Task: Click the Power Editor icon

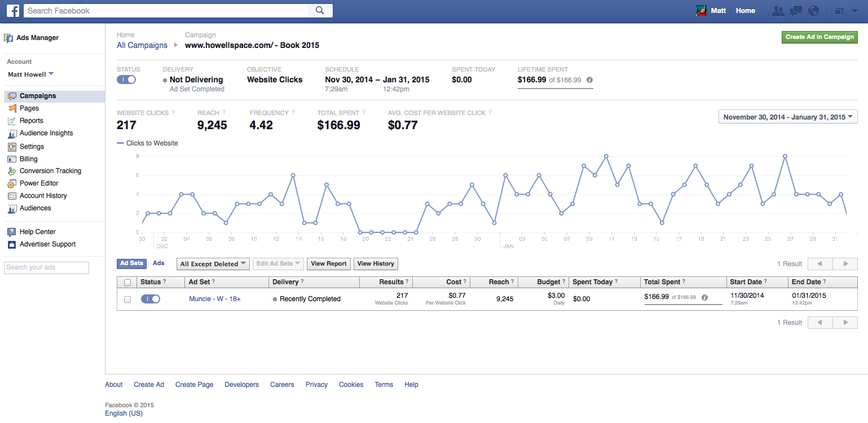Action: 12,183
